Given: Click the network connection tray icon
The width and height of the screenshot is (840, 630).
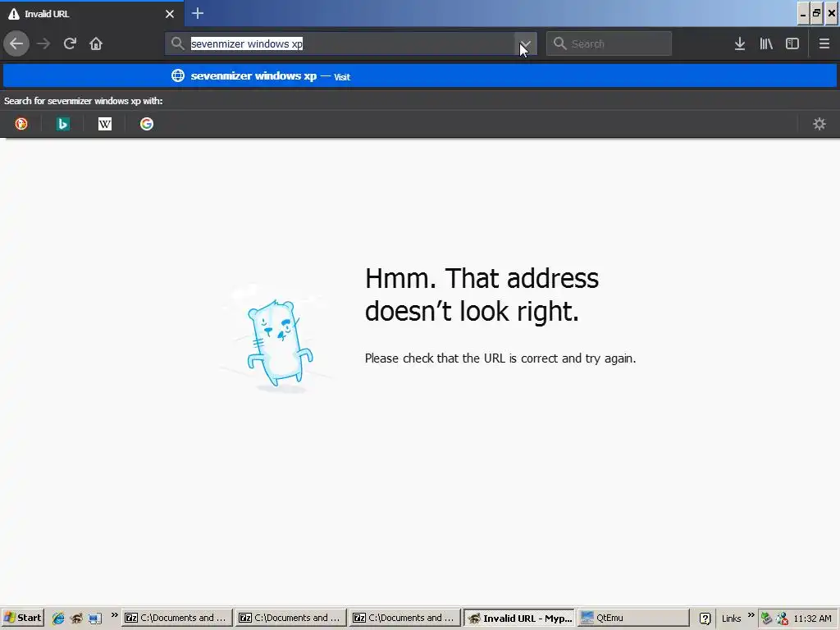Looking at the screenshot, I should tap(782, 619).
